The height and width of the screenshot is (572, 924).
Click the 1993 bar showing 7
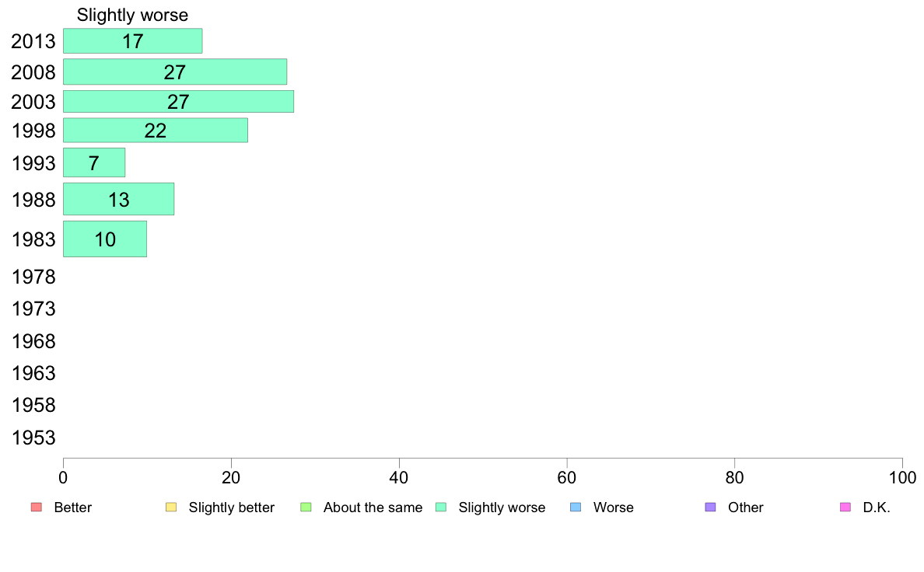94,162
